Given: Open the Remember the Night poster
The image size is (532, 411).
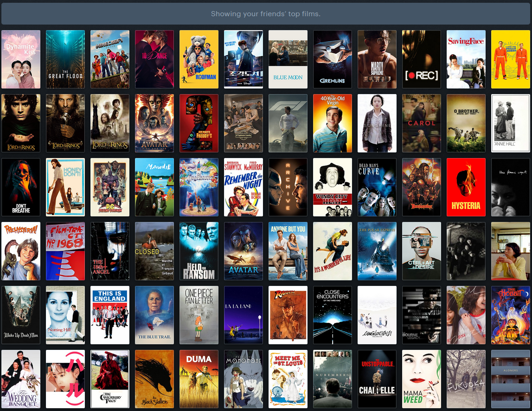Looking at the screenshot, I should [244, 187].
